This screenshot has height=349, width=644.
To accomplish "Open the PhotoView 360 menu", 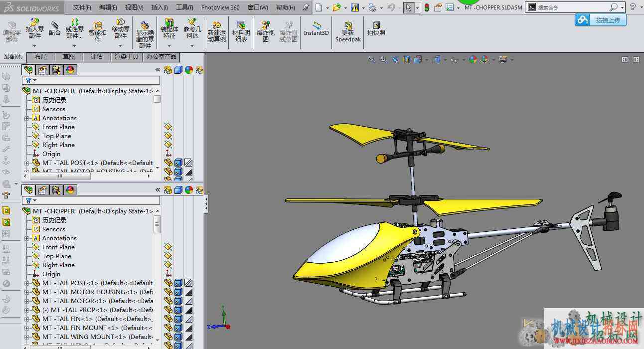I will pos(220,7).
